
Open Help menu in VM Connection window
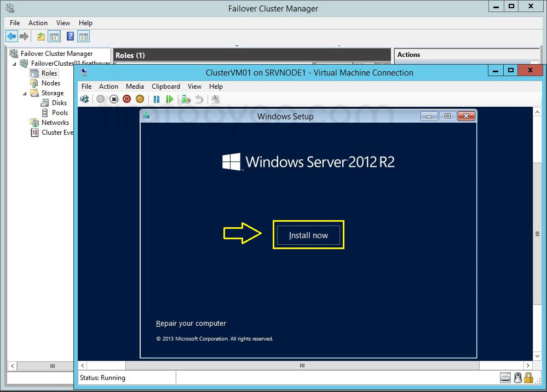coord(216,86)
